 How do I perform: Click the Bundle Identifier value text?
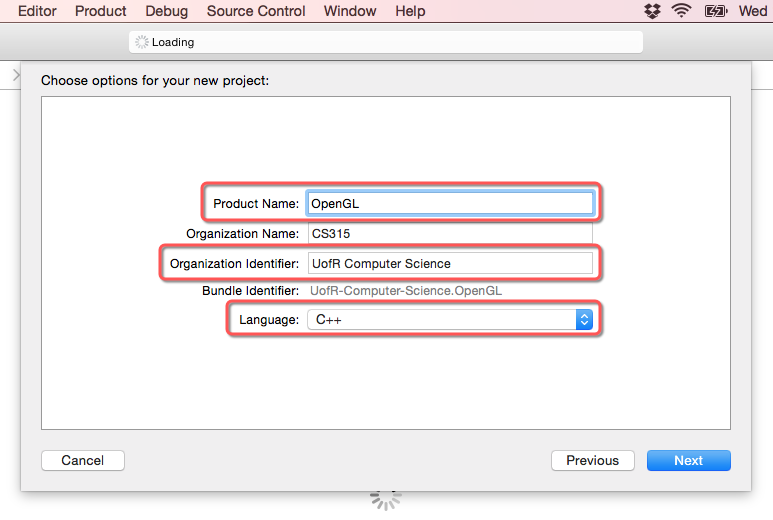[x=406, y=291]
